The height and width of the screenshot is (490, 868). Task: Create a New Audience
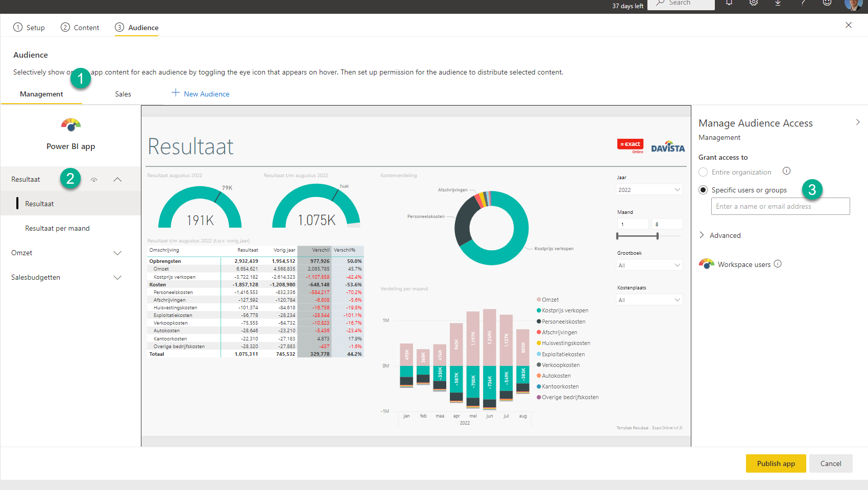200,94
